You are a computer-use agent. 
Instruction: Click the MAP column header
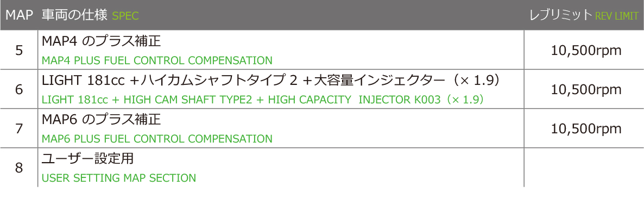tap(19, 15)
